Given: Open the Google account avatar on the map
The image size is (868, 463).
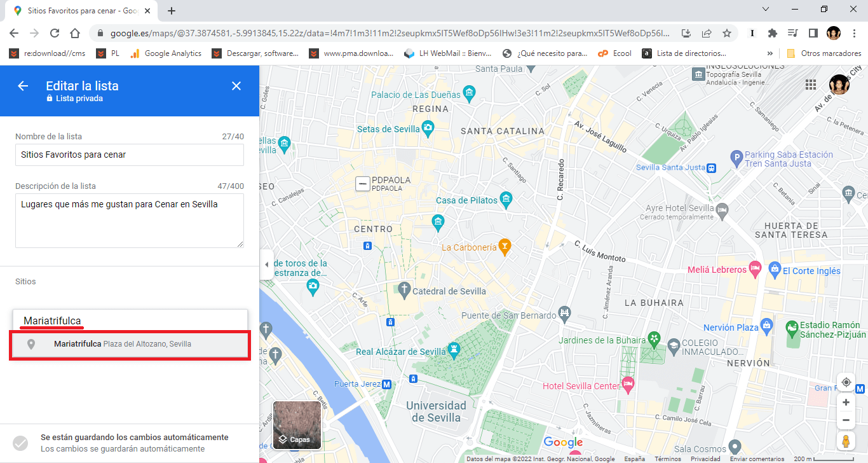Looking at the screenshot, I should tap(839, 85).
